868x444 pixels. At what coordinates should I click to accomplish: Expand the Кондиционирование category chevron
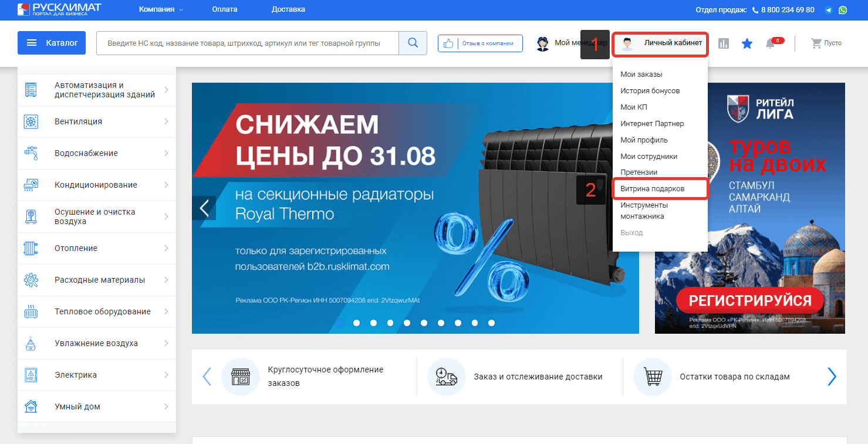166,185
